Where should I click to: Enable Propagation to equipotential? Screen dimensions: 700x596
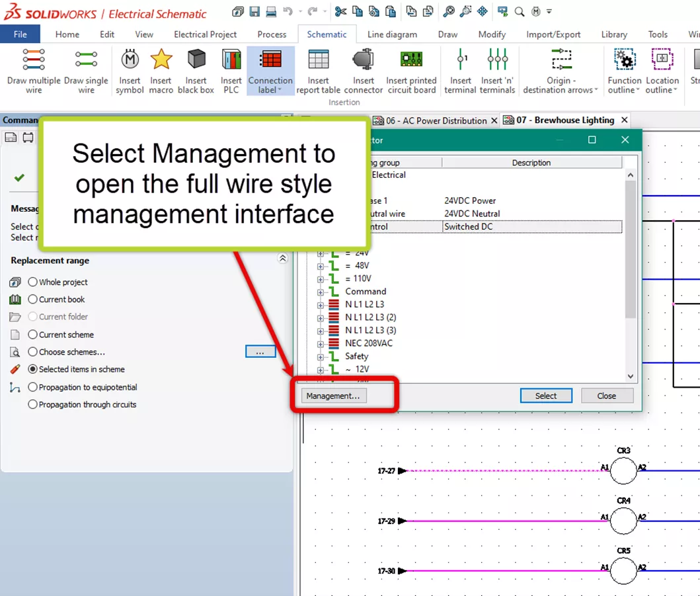click(32, 387)
